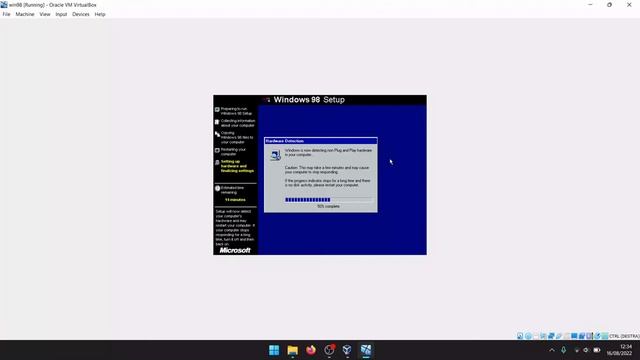640x360 pixels.
Task: Click the 'Collecting information about your computer' step
Action: (x=235, y=123)
